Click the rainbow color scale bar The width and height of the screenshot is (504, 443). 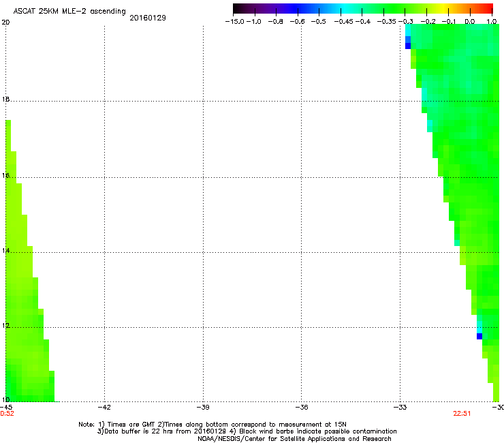(363, 8)
